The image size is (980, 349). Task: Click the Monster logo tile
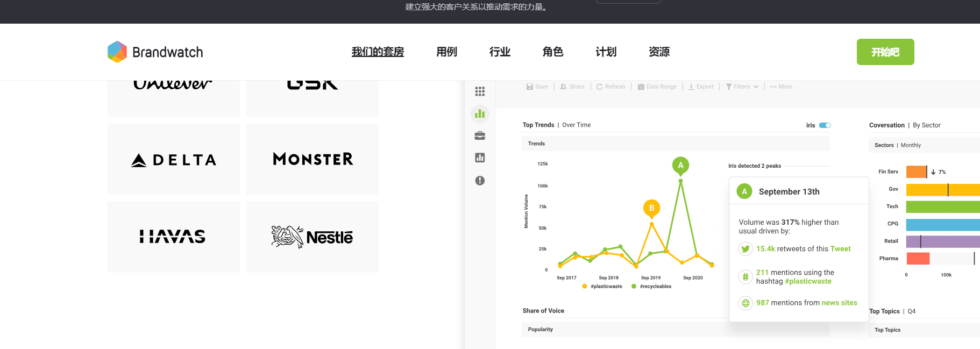(313, 159)
